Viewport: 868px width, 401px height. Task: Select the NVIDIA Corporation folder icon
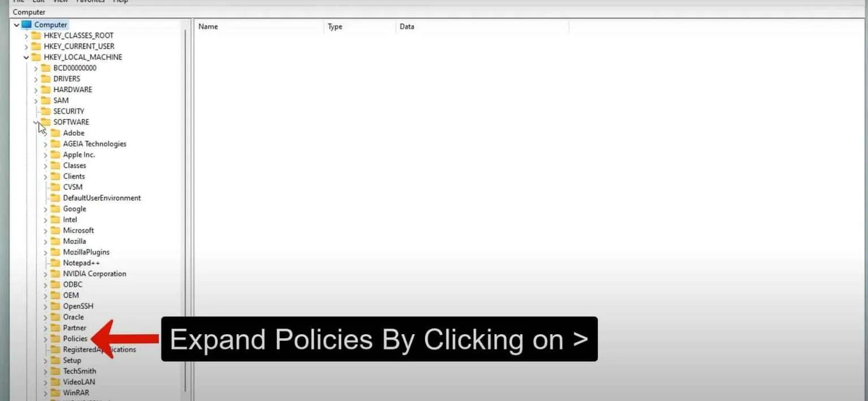[55, 274]
